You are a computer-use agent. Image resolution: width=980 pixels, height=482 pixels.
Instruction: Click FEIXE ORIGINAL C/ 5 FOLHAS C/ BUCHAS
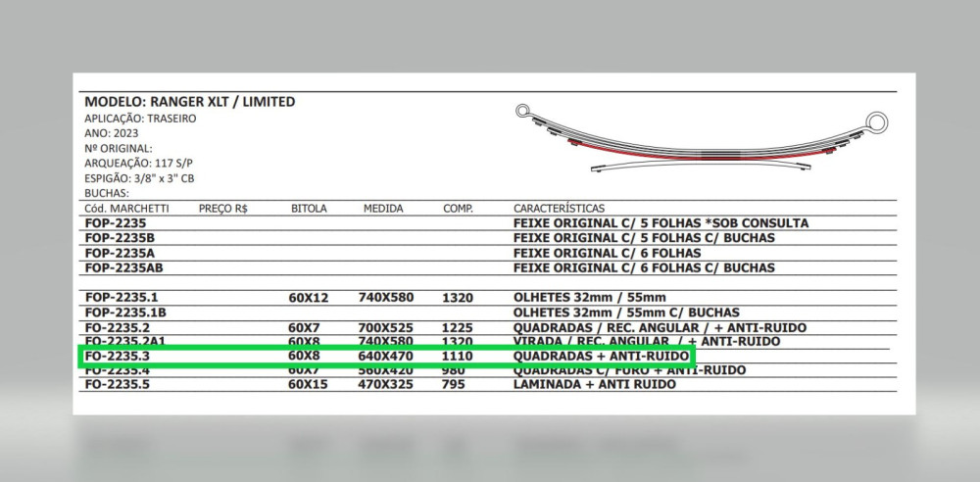coord(644,238)
